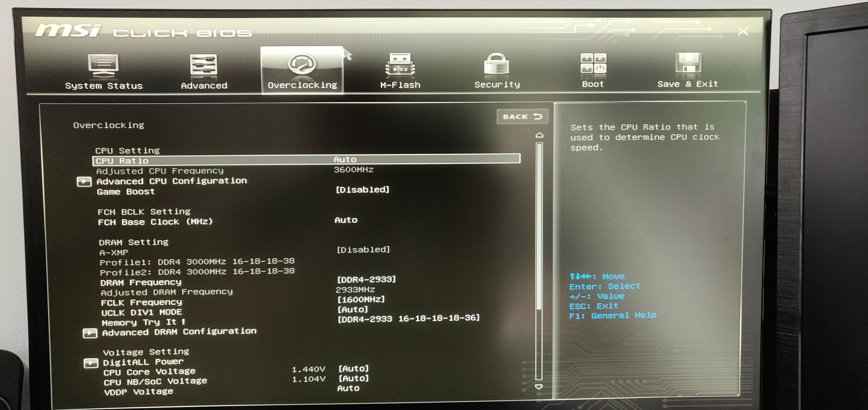Click the MSI logo

pyautogui.click(x=68, y=31)
